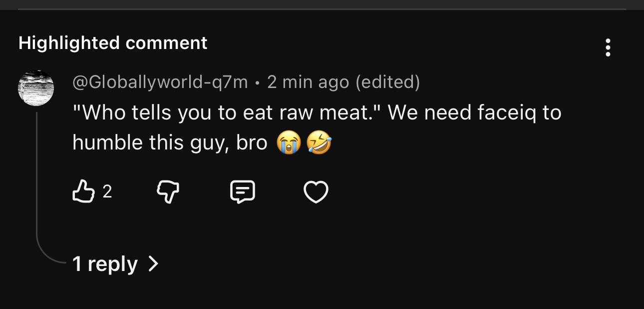Image resolution: width=644 pixels, height=309 pixels.
Task: Open the '2 min ago' timestamp link
Action: click(x=308, y=82)
